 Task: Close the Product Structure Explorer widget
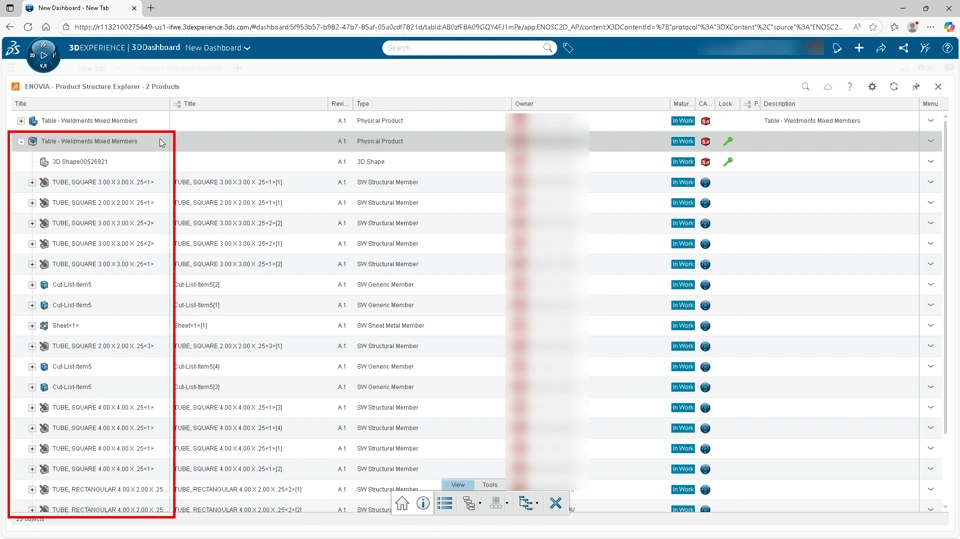pyautogui.click(x=938, y=86)
